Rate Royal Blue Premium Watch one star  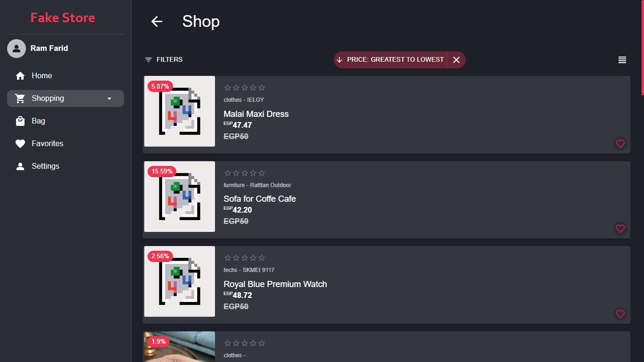point(228,258)
